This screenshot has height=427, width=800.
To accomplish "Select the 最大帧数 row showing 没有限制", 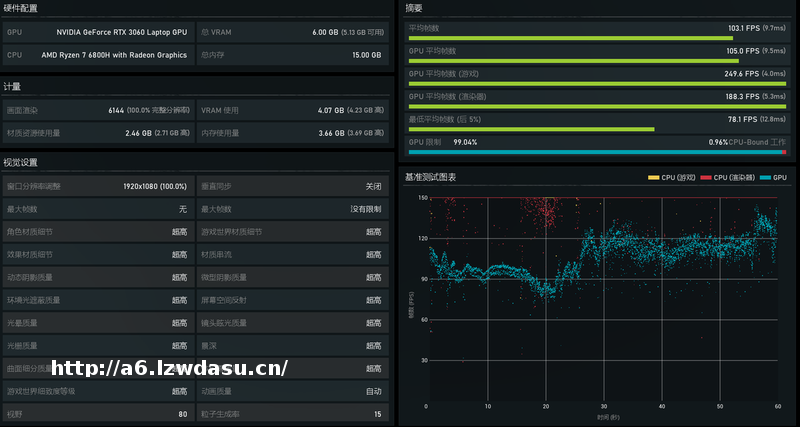I will tap(291, 209).
